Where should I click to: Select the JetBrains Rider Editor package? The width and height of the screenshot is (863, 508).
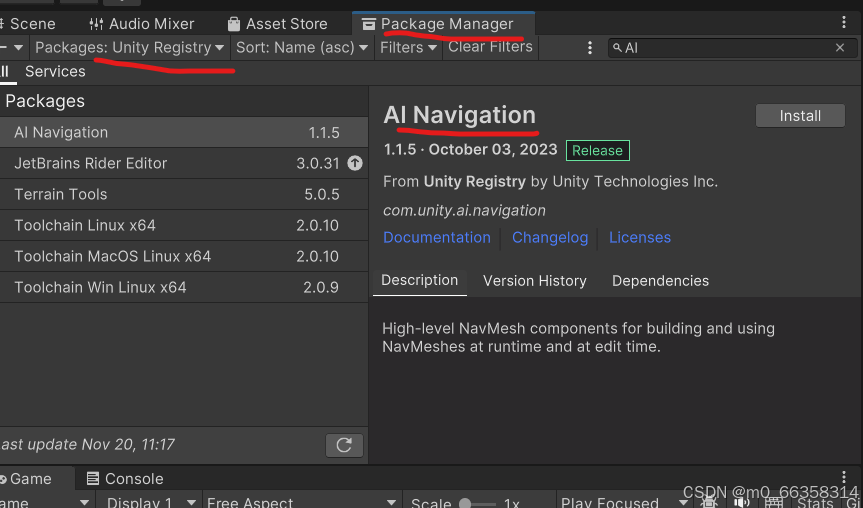pyautogui.click(x=184, y=163)
